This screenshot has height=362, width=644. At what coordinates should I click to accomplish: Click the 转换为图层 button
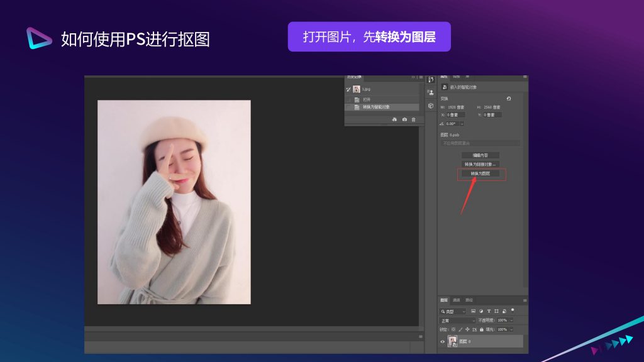(x=480, y=173)
